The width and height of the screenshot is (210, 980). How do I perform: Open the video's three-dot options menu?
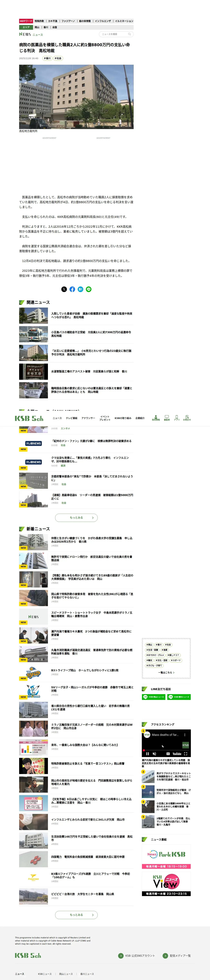point(185,735)
